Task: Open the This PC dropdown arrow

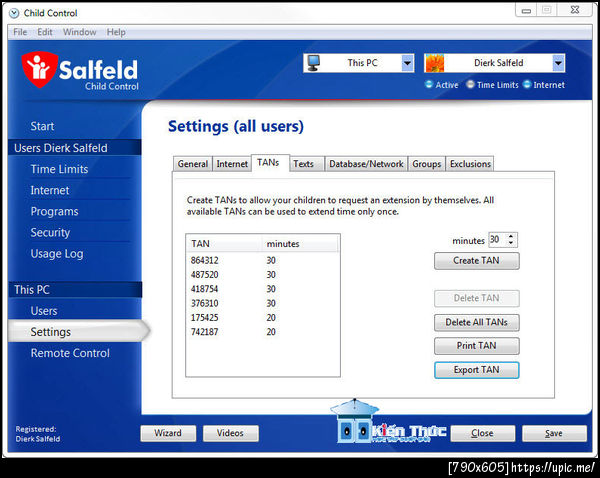Action: [x=408, y=63]
